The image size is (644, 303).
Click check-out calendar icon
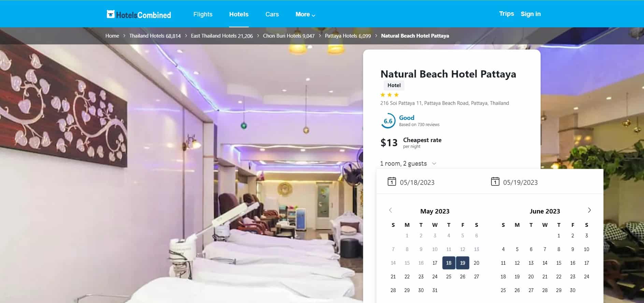tap(495, 182)
